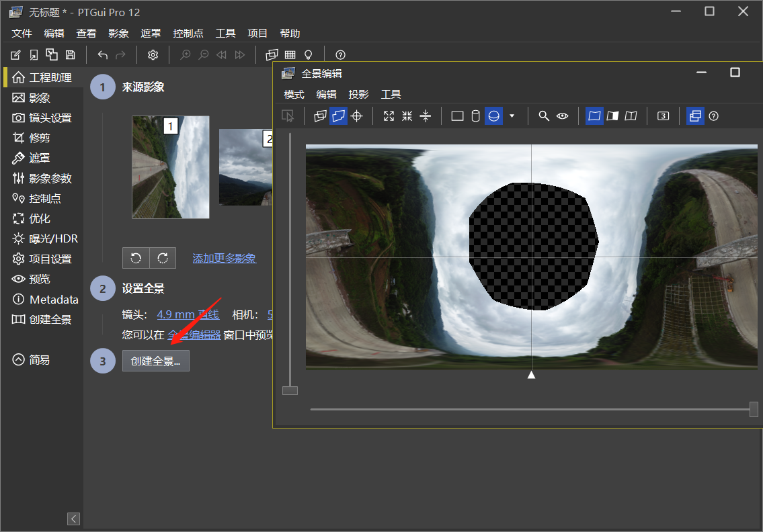Click the undo arrow in main toolbar
The image size is (763, 532).
pos(102,54)
